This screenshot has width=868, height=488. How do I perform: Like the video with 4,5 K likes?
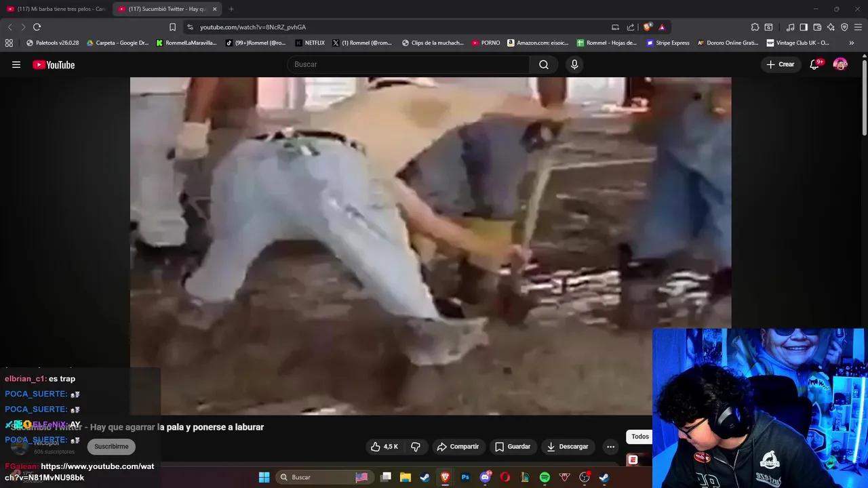pos(384,447)
